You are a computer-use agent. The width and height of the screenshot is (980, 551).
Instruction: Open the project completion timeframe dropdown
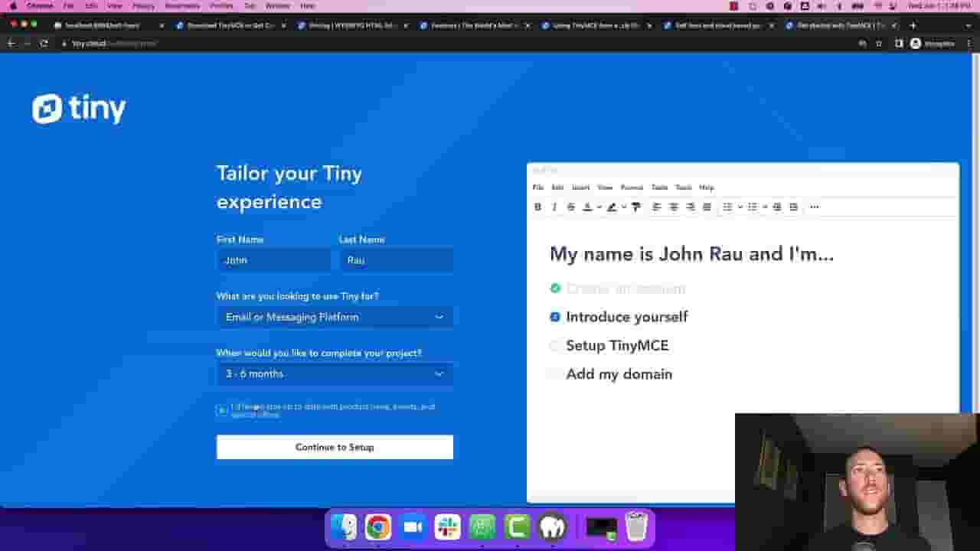click(x=335, y=373)
